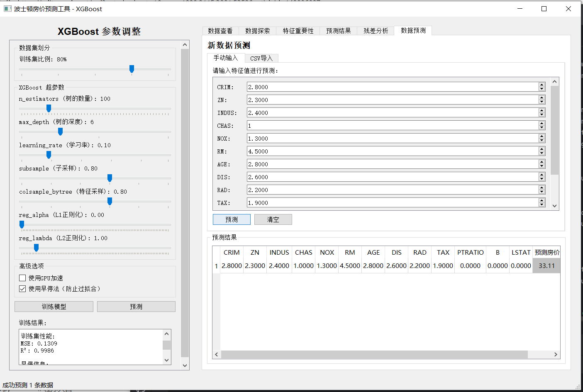Click the RM spinbox stepper arrows
583x392 pixels.
542,151
